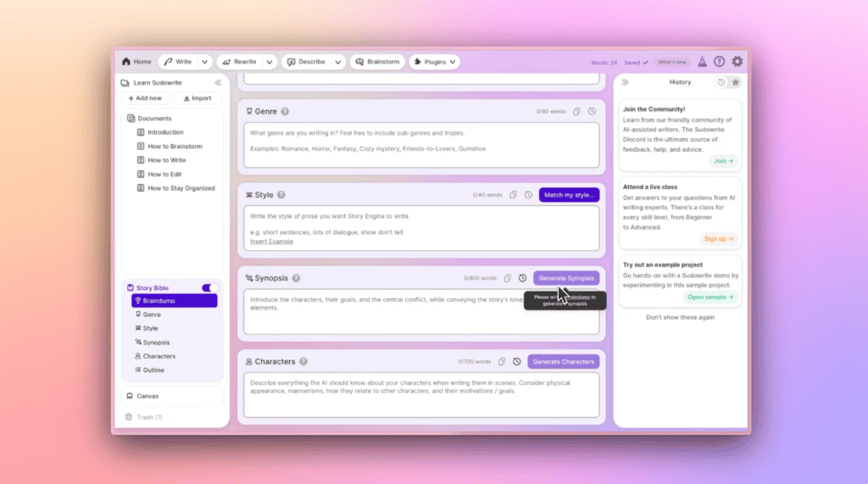Select the Write tool

(178, 62)
